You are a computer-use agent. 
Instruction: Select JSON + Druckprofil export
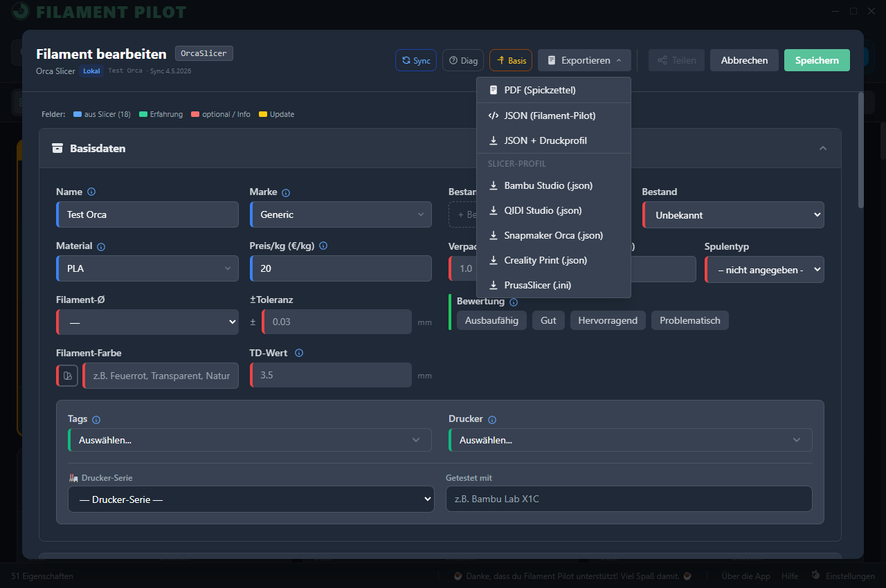[554, 140]
